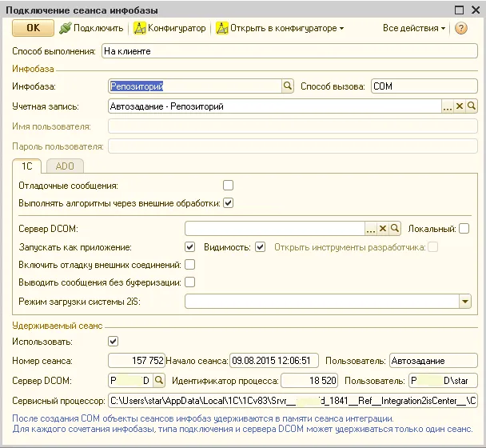Launch Конфигуратор from the toolbar

click(169, 28)
